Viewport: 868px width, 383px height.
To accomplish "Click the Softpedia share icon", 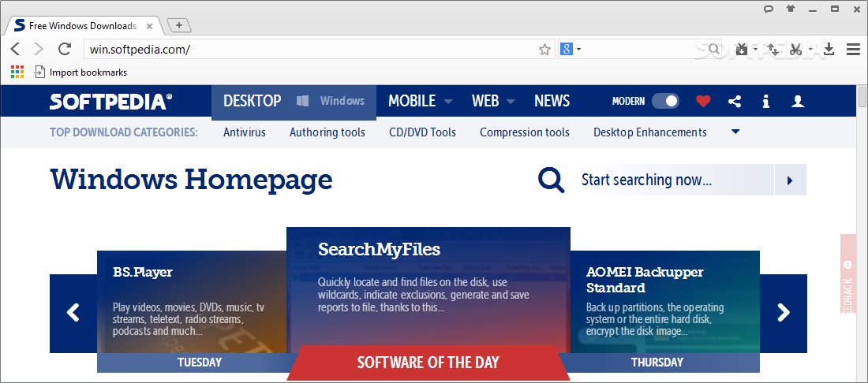I will click(x=735, y=101).
